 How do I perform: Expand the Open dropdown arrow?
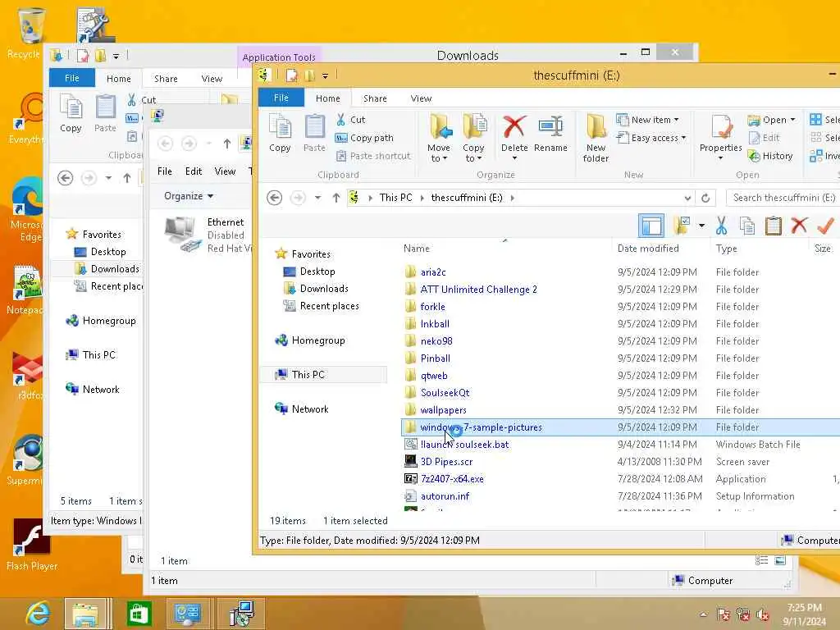tap(793, 120)
